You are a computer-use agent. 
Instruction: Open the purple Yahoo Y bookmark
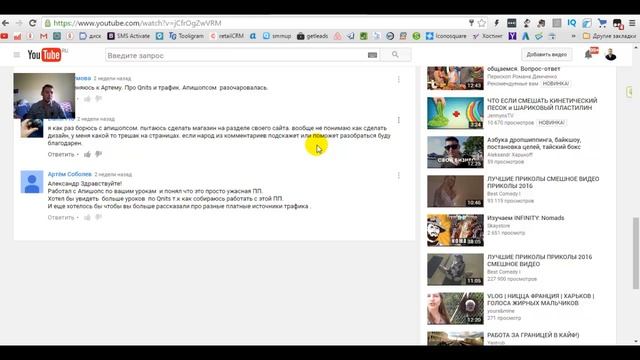pos(512,36)
